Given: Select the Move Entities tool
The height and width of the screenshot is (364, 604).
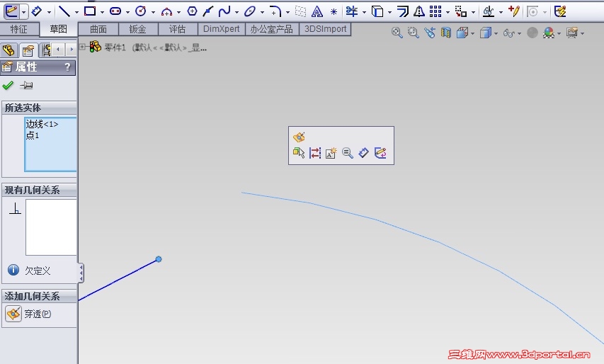Looking at the screenshot, I should pos(461,12).
